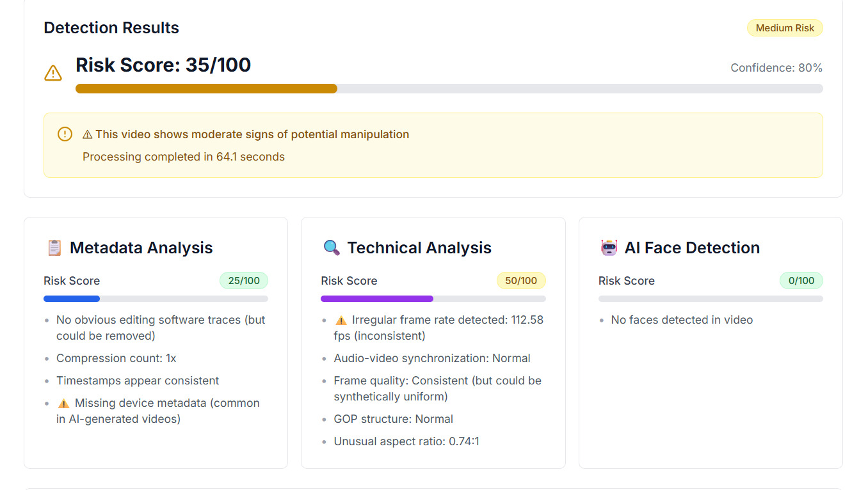Click the clipboard icon for Metadata Analysis
This screenshot has width=868, height=490.
click(x=54, y=248)
